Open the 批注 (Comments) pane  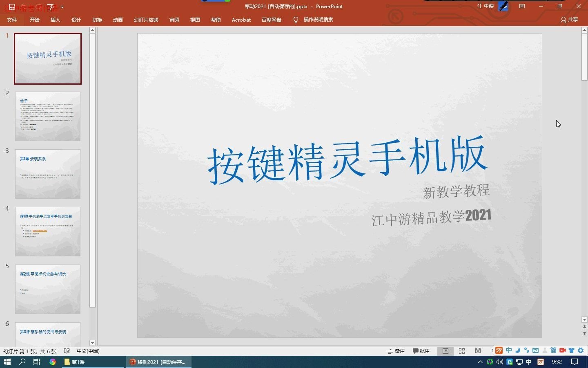pos(421,351)
